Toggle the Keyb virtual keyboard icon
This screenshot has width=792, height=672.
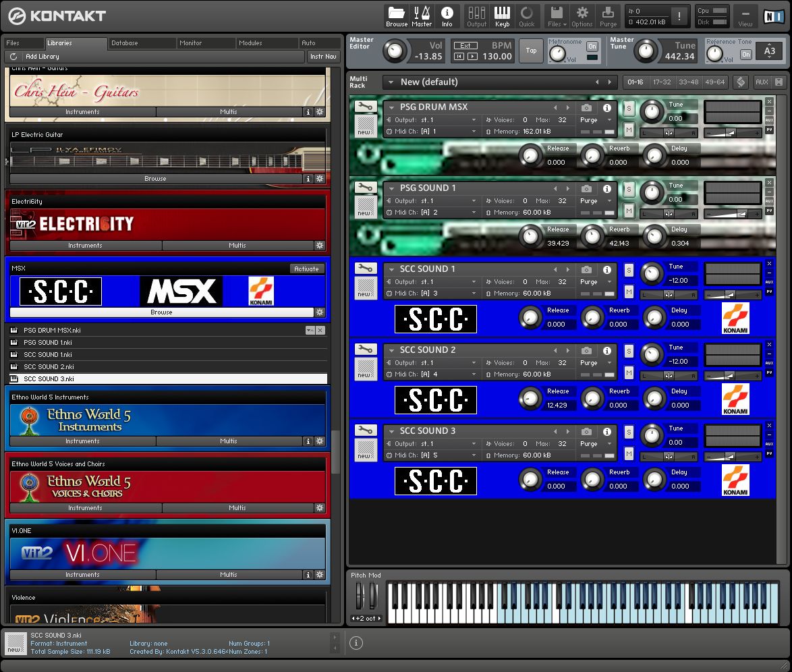(x=502, y=16)
